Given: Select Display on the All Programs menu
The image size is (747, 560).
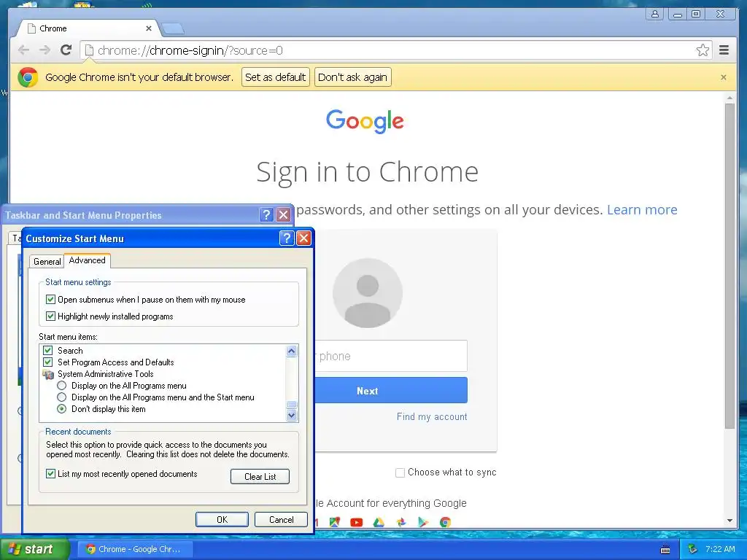Looking at the screenshot, I should point(61,386).
